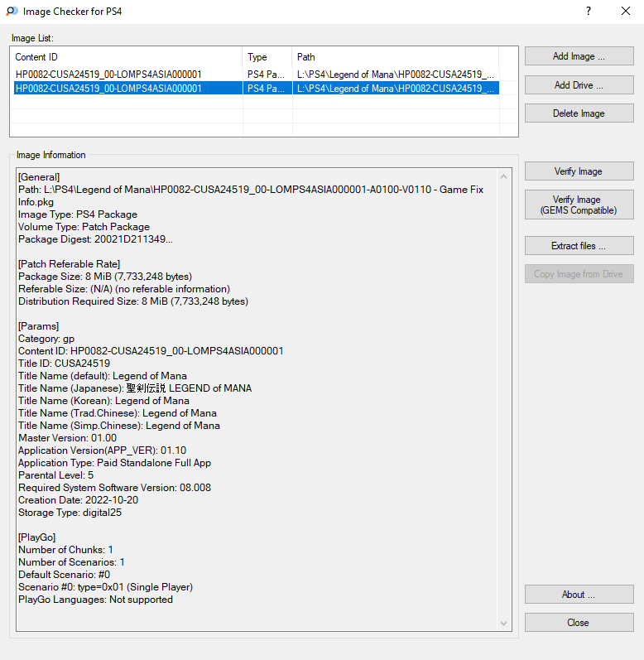Click the Title Name (Japanese) line
The width and height of the screenshot is (644, 660).
(135, 388)
